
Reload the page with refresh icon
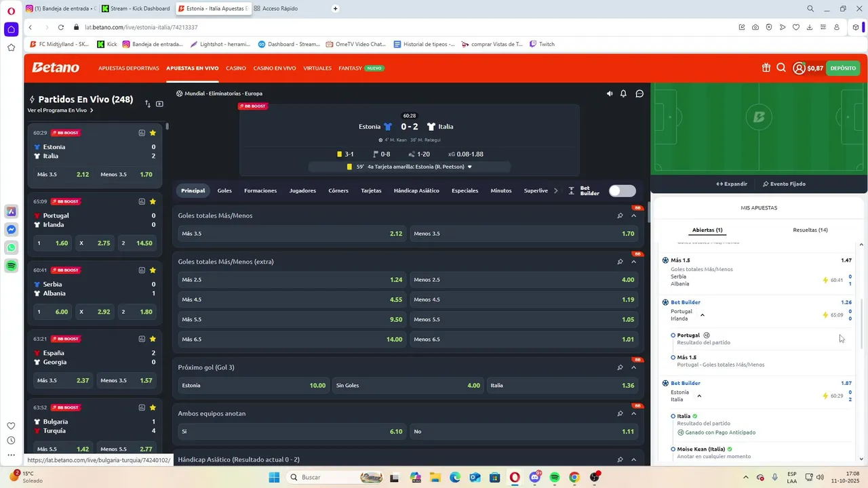click(60, 27)
